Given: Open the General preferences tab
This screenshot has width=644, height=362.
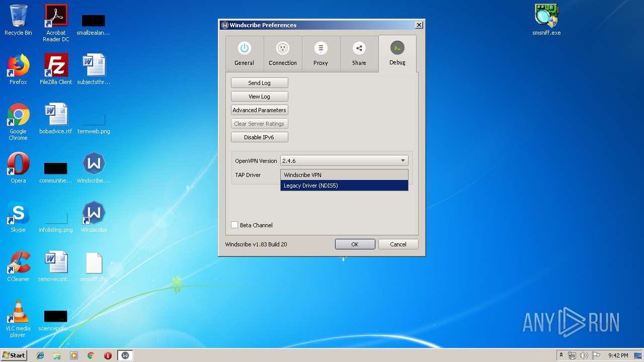Looking at the screenshot, I should click(x=244, y=54).
